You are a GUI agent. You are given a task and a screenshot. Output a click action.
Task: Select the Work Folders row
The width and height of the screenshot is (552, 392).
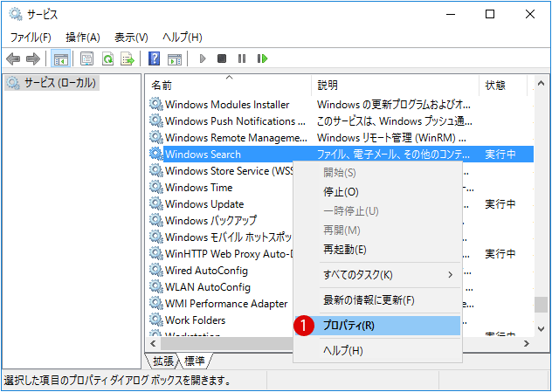[x=221, y=320]
